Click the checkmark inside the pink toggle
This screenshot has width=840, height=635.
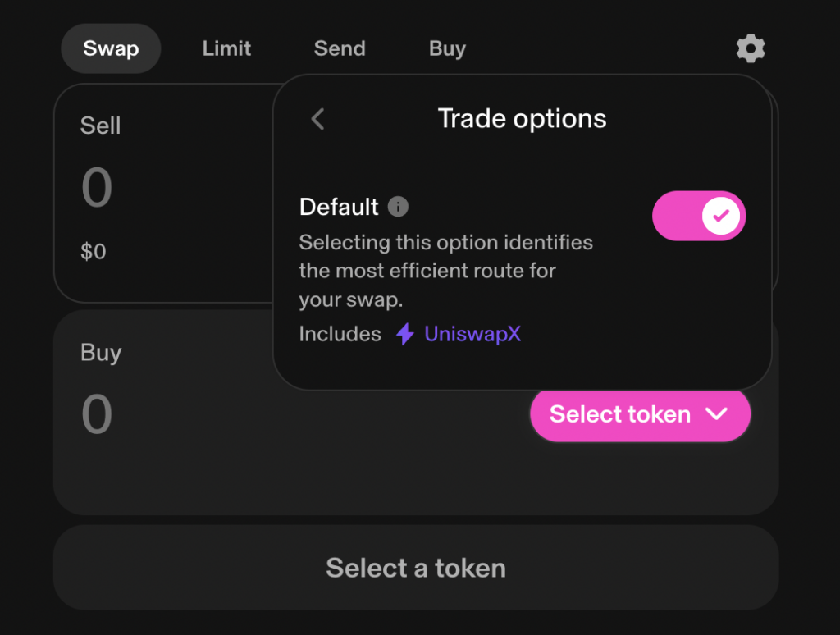720,216
